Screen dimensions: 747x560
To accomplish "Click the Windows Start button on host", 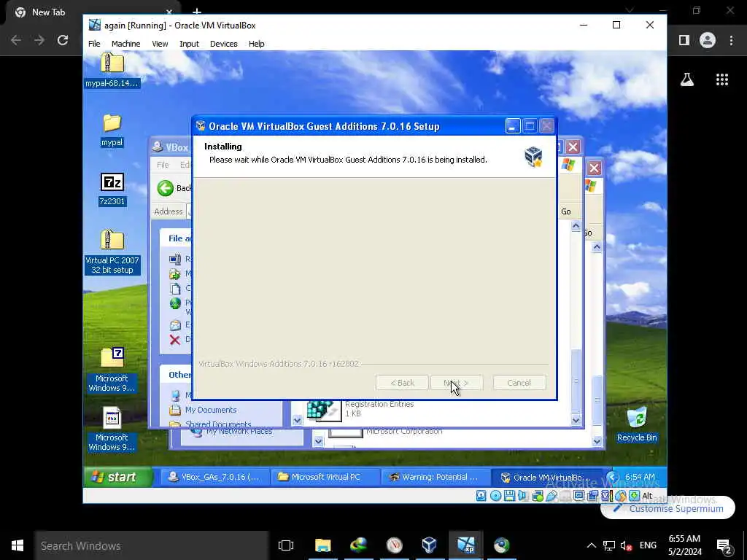I will [18, 545].
